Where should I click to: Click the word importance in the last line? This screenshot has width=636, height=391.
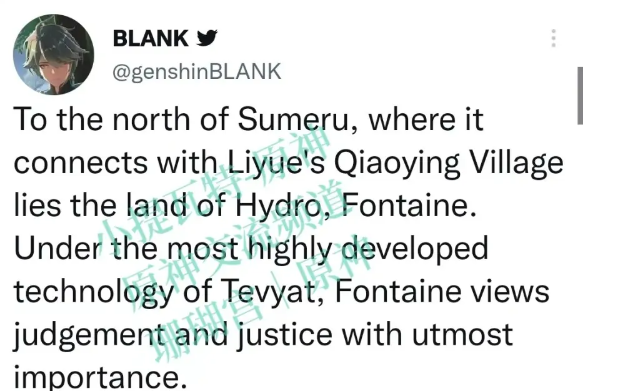[x=100, y=378]
